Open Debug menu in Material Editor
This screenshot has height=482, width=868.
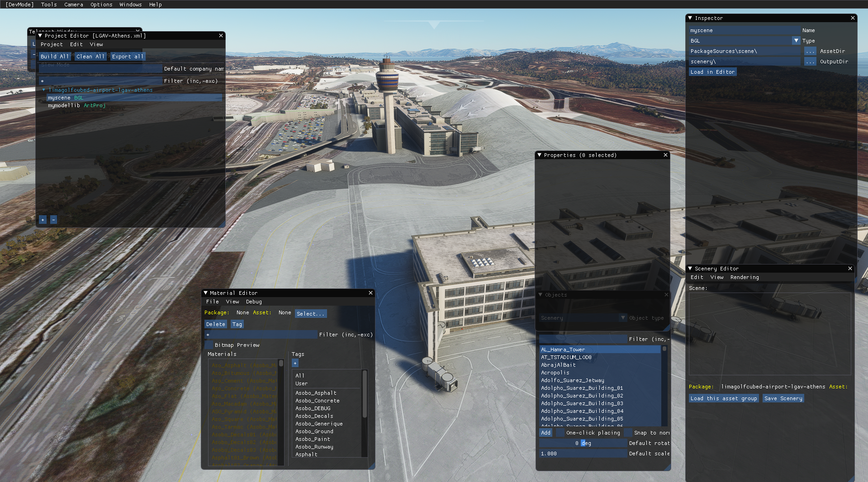254,302
